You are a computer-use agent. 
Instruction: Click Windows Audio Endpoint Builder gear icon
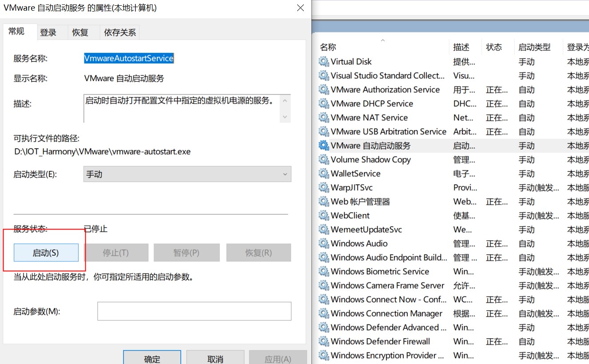pyautogui.click(x=324, y=257)
